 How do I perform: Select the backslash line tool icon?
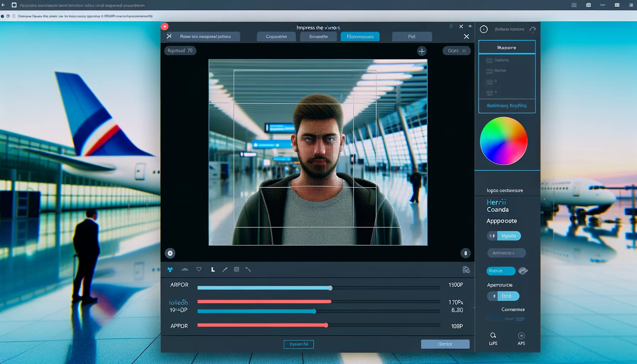[x=248, y=269]
